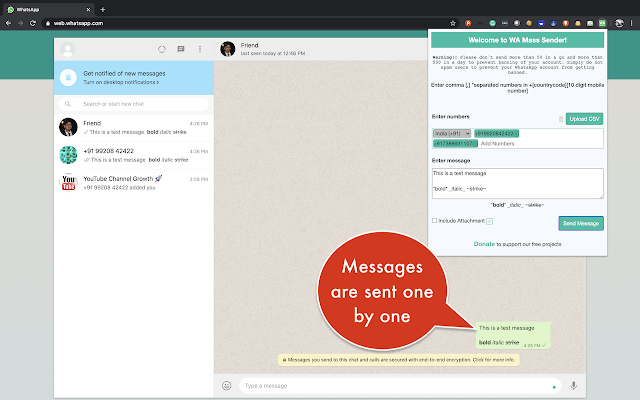Click 'last seen today' status text

[273, 53]
